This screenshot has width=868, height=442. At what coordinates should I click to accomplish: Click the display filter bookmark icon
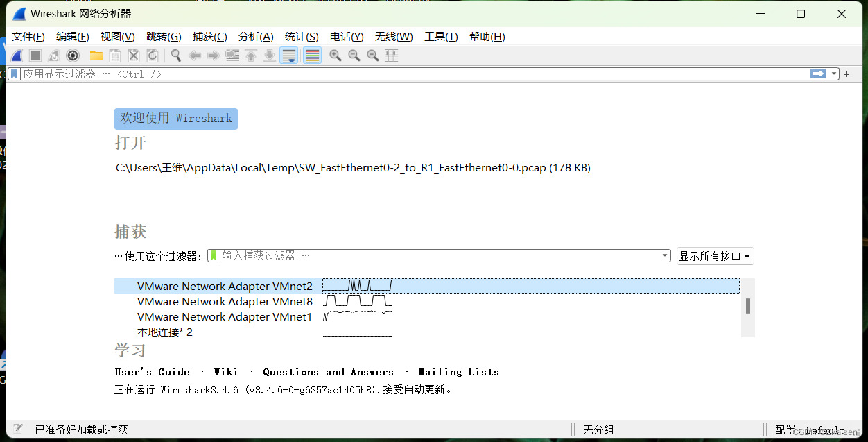14,74
